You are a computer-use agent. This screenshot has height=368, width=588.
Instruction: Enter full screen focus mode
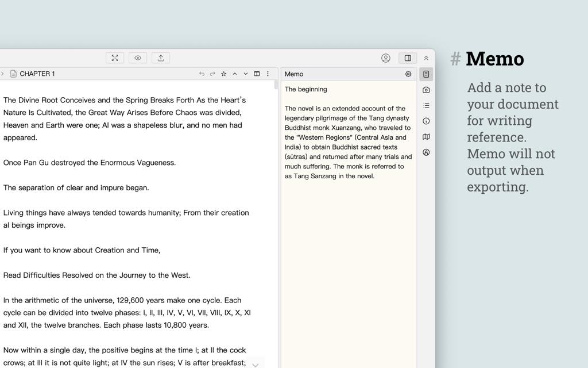tap(115, 58)
